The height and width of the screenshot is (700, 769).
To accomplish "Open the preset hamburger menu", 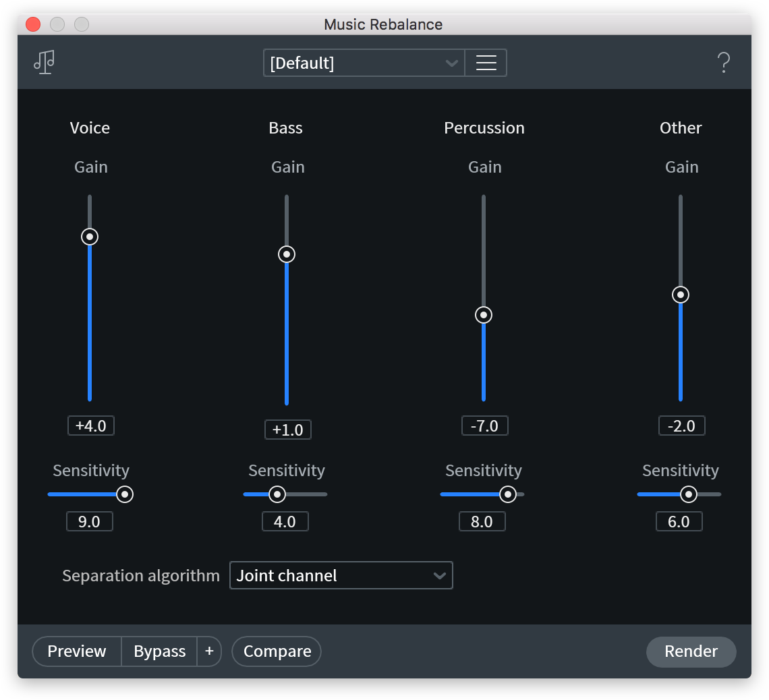I will point(486,63).
